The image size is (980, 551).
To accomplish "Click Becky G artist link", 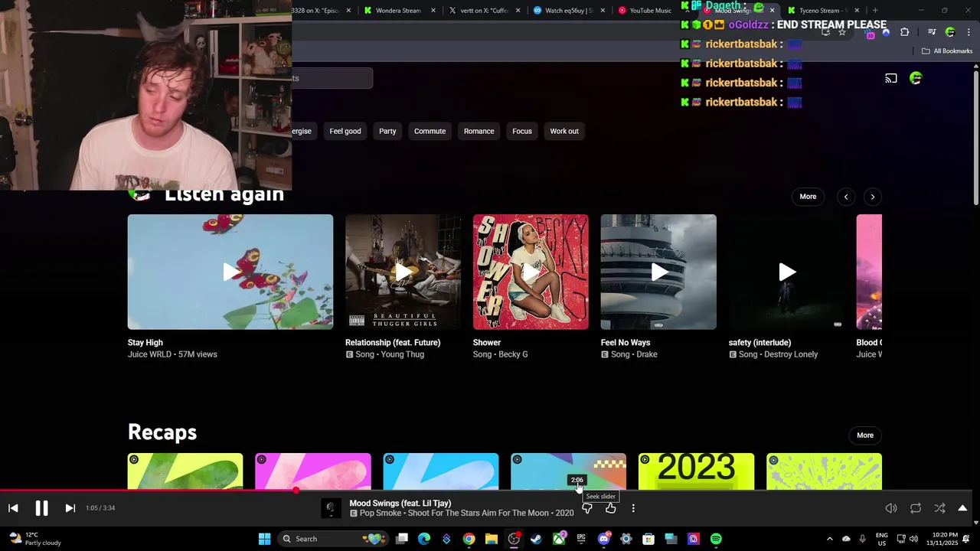I will point(514,354).
